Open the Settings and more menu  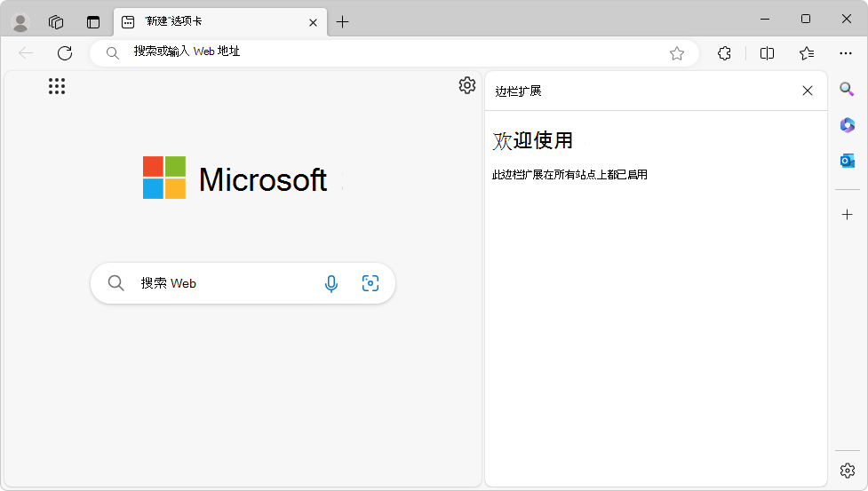(x=846, y=53)
